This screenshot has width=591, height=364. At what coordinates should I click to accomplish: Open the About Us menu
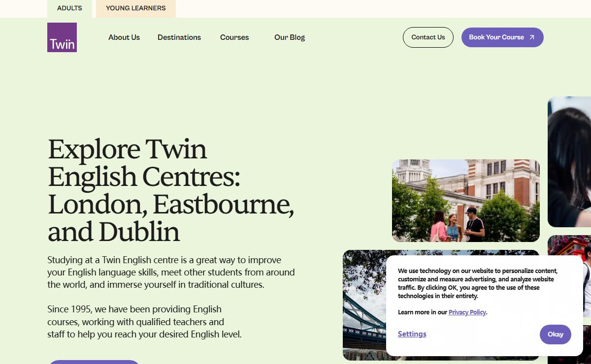click(124, 37)
